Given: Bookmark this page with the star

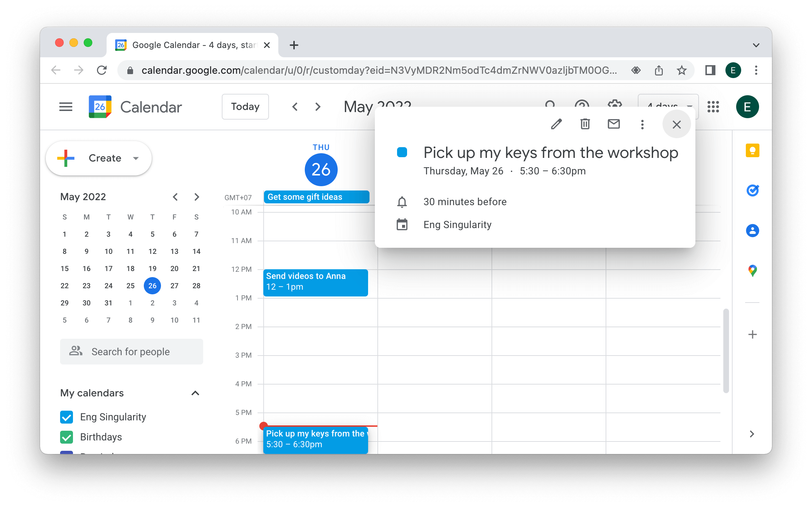Looking at the screenshot, I should pos(681,70).
